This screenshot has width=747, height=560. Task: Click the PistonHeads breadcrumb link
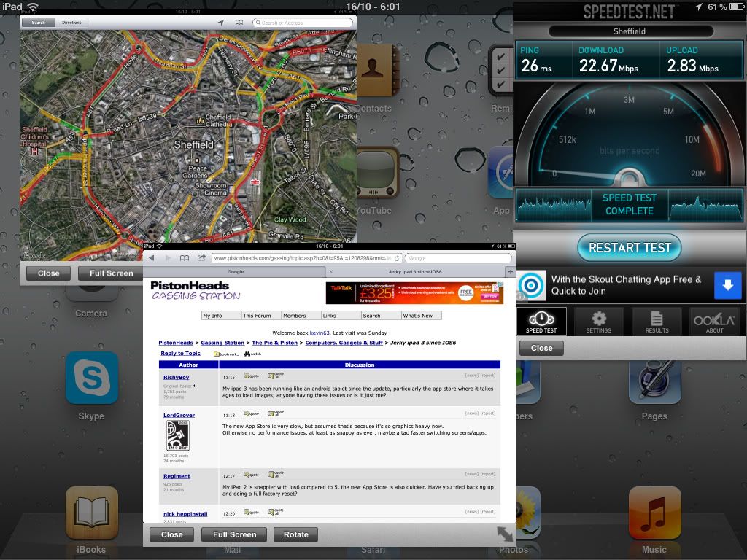[176, 343]
